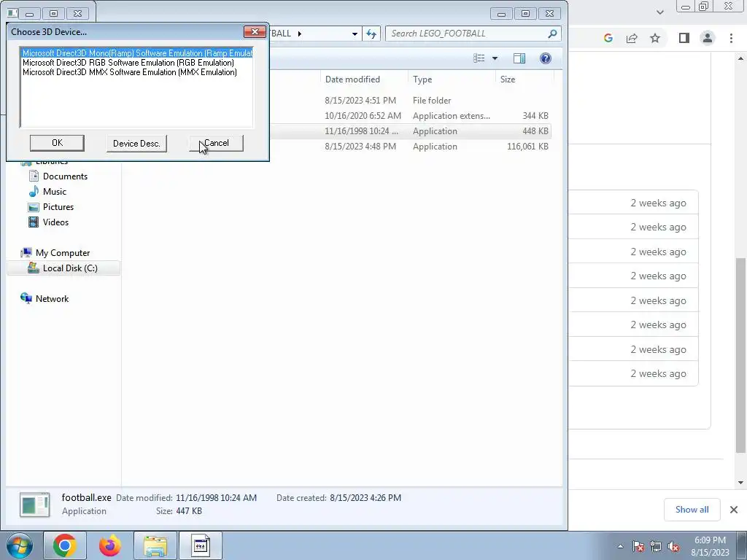Viewport: 747px width, 560px height.
Task: Select the Application extension row 344 KB
Action: [411, 116]
